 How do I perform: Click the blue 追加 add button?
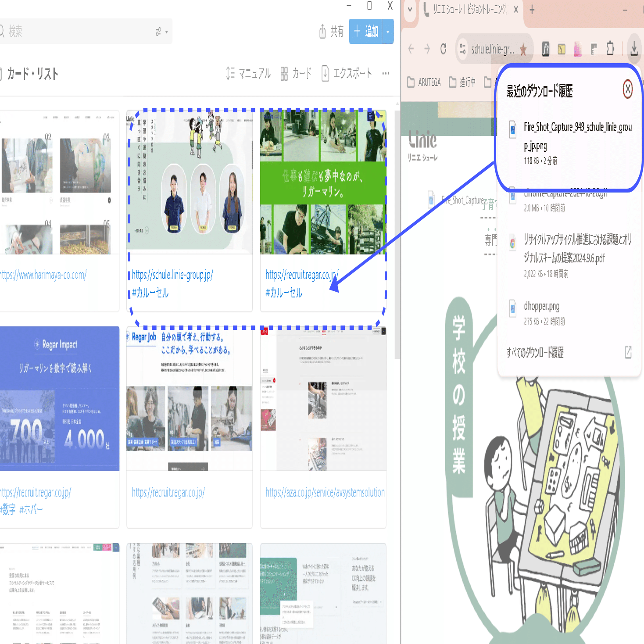point(365,32)
